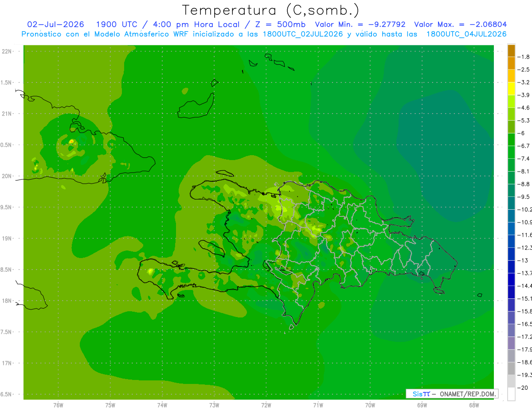The width and height of the screenshot is (532, 411).
Task: Click the '-1.8' legend value
Action: (x=524, y=57)
